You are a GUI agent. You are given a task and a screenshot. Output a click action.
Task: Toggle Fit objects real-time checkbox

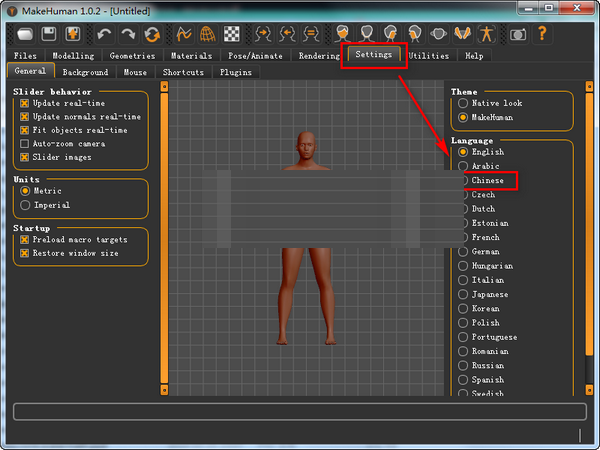click(24, 130)
